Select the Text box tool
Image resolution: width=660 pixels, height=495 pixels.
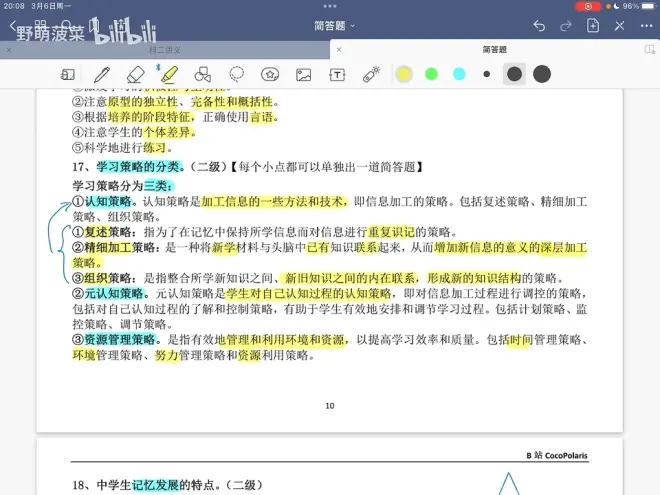338,74
